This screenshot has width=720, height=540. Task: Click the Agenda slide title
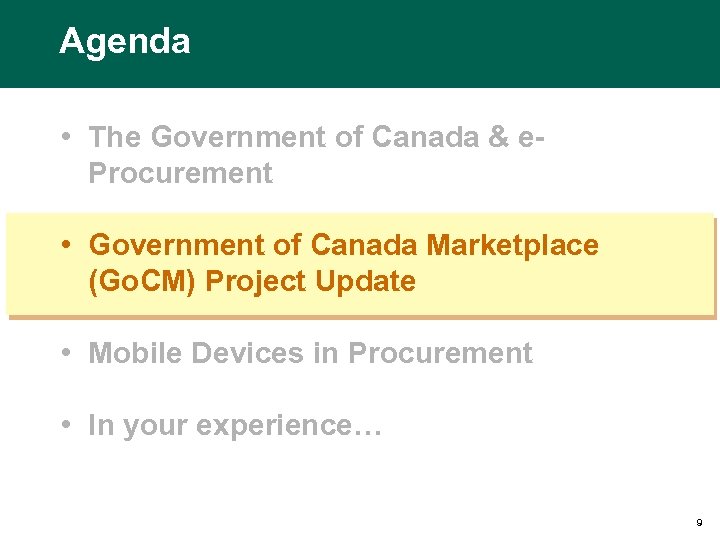pos(124,42)
